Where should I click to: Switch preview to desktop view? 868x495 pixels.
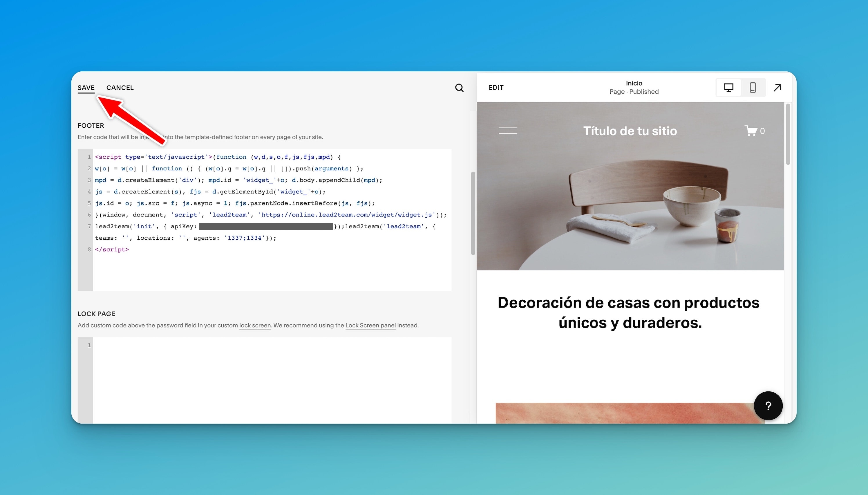point(729,87)
